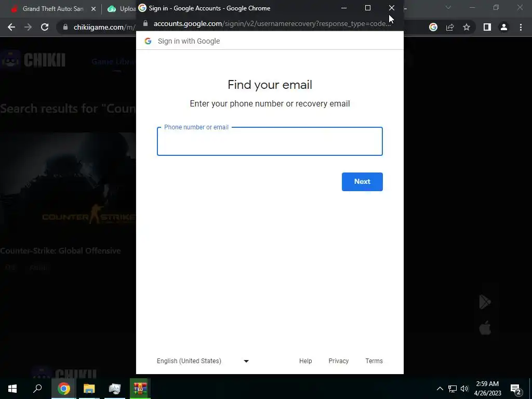Click the share page icon in toolbar
The image size is (532, 399).
450,27
